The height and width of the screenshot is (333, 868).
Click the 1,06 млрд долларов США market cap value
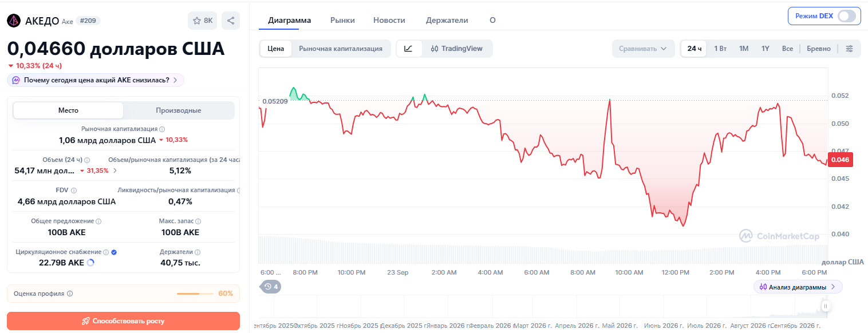107,140
